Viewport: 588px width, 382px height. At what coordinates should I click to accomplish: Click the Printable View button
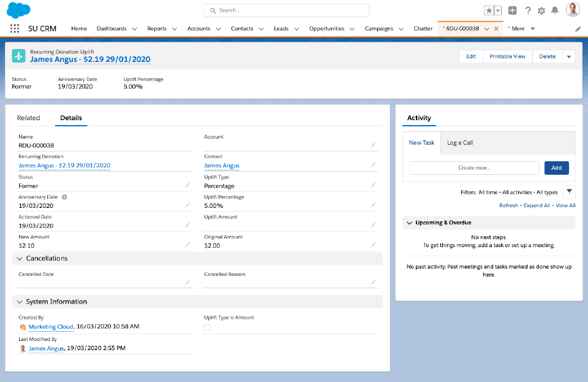(507, 56)
